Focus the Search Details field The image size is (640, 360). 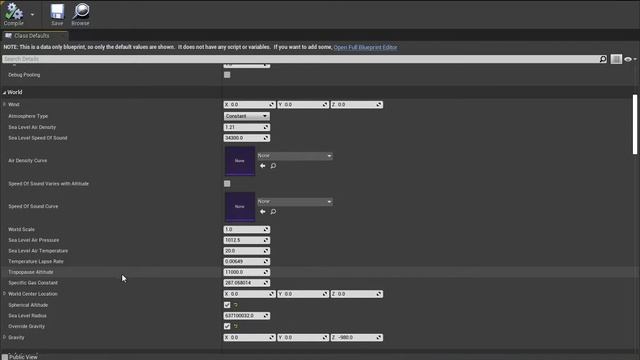(x=301, y=59)
